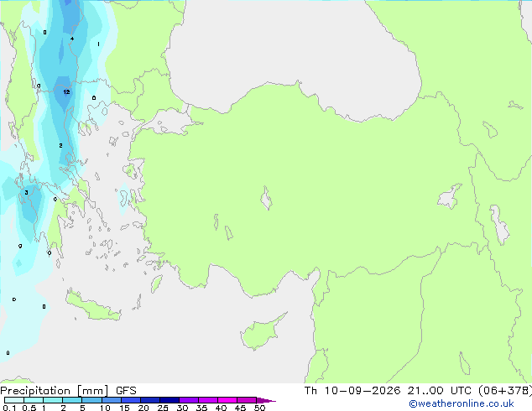The width and height of the screenshot is (532, 411).
Task: Click the 5–10 mm legend swatch
Action: pyautogui.click(x=91, y=400)
